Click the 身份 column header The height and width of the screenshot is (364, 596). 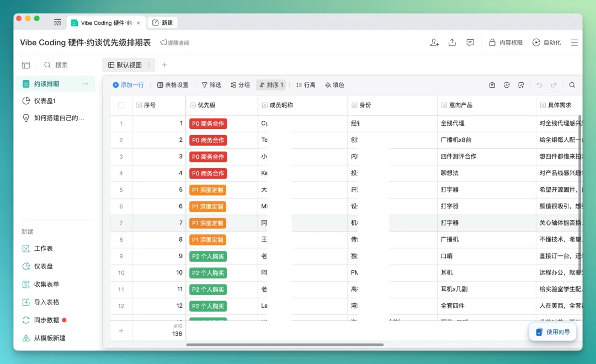tap(392, 105)
